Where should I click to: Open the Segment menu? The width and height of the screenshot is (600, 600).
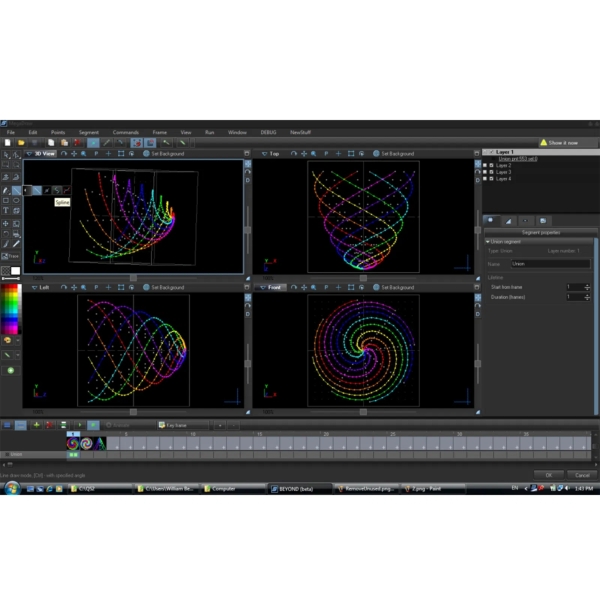[x=89, y=132]
